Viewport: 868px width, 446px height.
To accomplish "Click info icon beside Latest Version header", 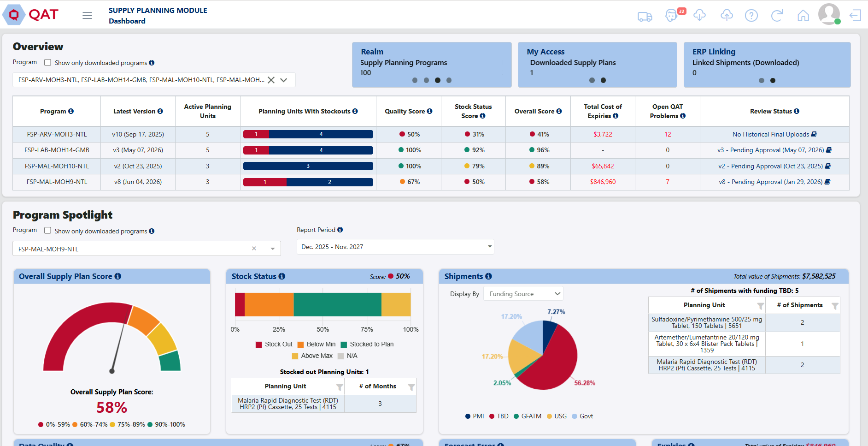I will [x=160, y=111].
